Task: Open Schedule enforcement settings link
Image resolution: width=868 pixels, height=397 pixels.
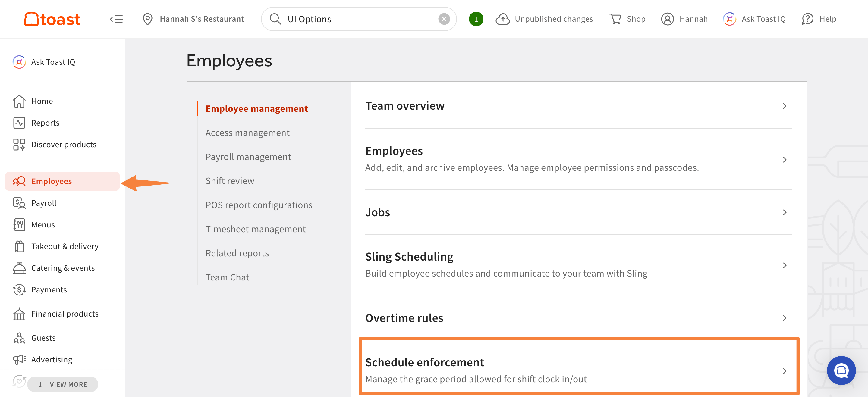Action: click(x=425, y=362)
